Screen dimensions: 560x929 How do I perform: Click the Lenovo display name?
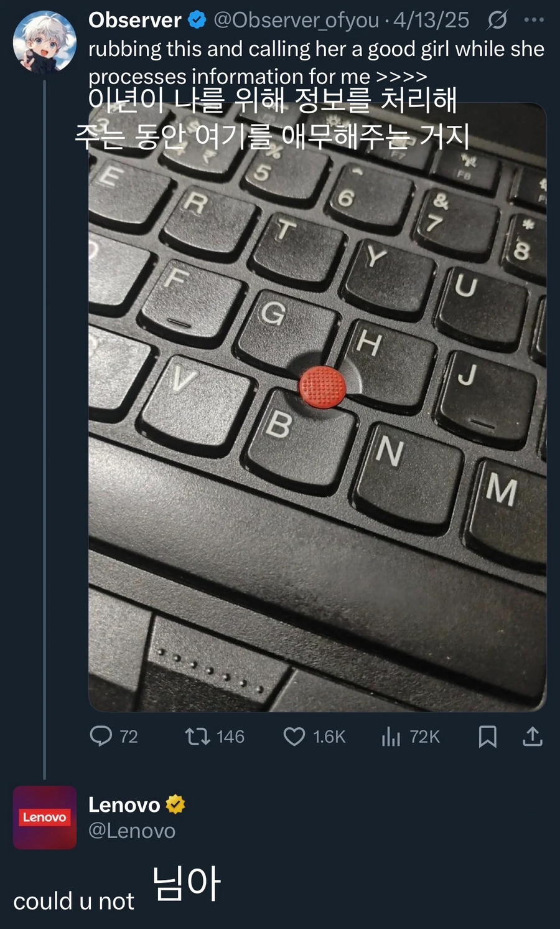click(x=124, y=805)
